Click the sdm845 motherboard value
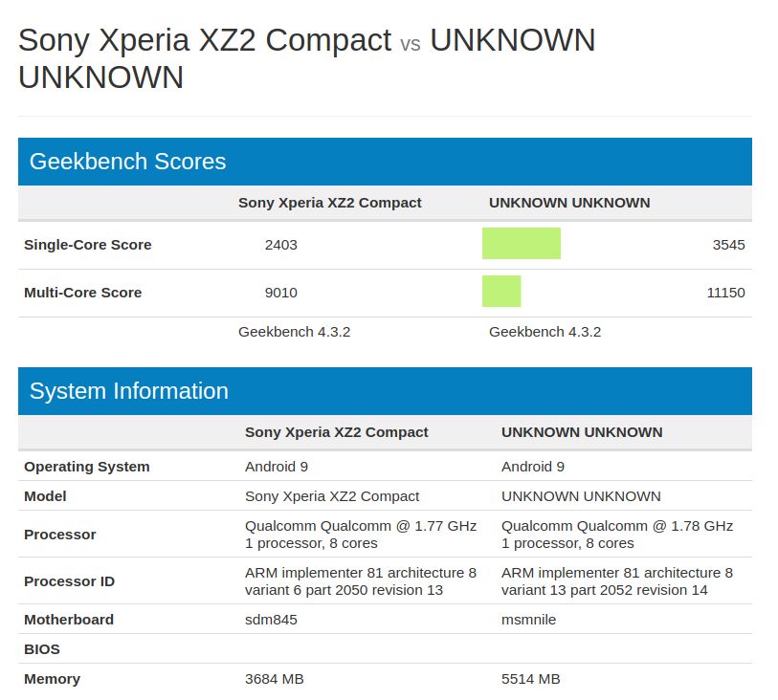 pyautogui.click(x=271, y=620)
